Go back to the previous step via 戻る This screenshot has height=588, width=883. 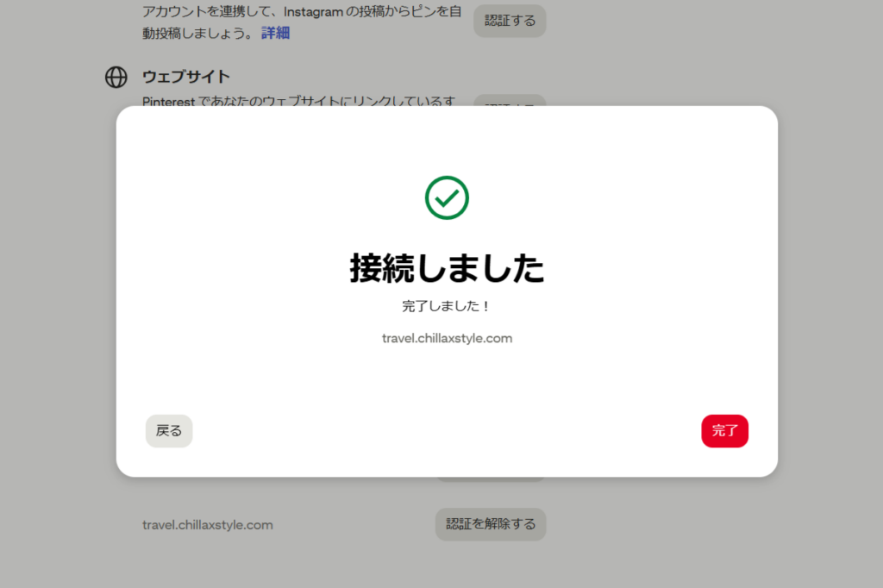[x=168, y=430]
